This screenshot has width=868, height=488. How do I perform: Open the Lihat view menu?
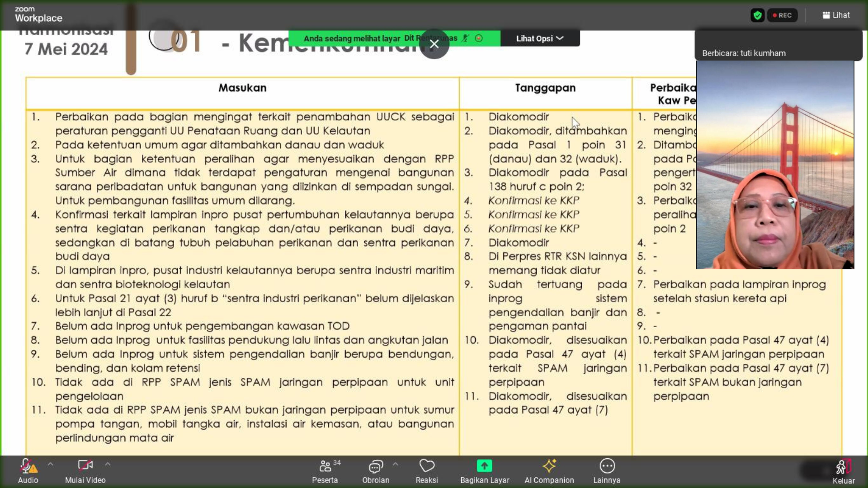pos(836,15)
